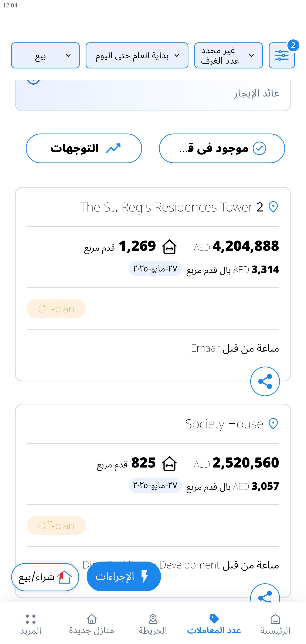The image size is (306, 644).
Task: Tap the Off-plan tag on St. Regis card
Action: click(x=56, y=308)
